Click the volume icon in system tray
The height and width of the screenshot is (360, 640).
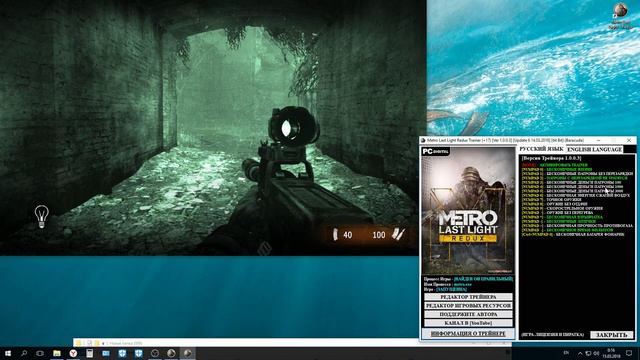tap(596, 353)
